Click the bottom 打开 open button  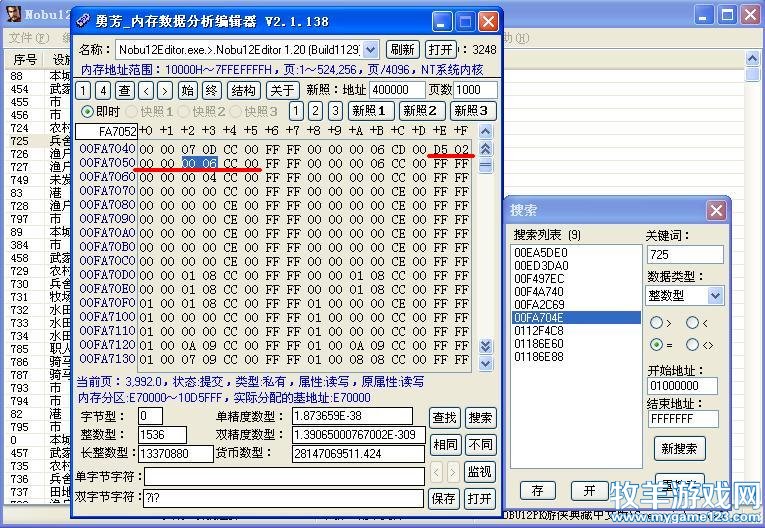tap(480, 498)
